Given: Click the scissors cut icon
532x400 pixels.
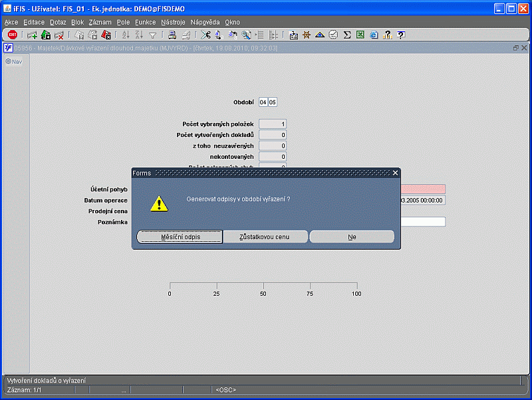Looking at the screenshot, I should pyautogui.click(x=205, y=35).
